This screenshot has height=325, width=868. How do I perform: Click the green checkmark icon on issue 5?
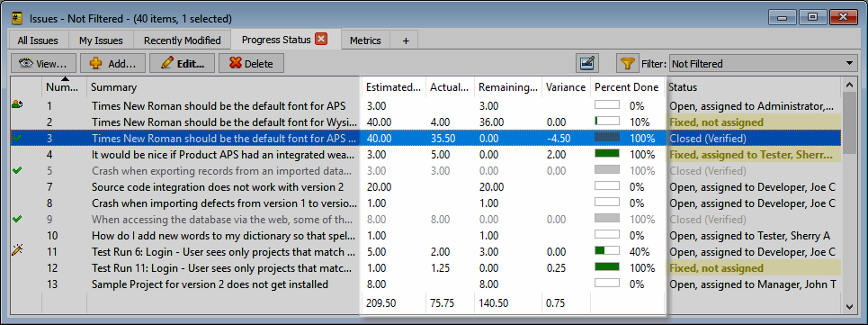point(17,170)
